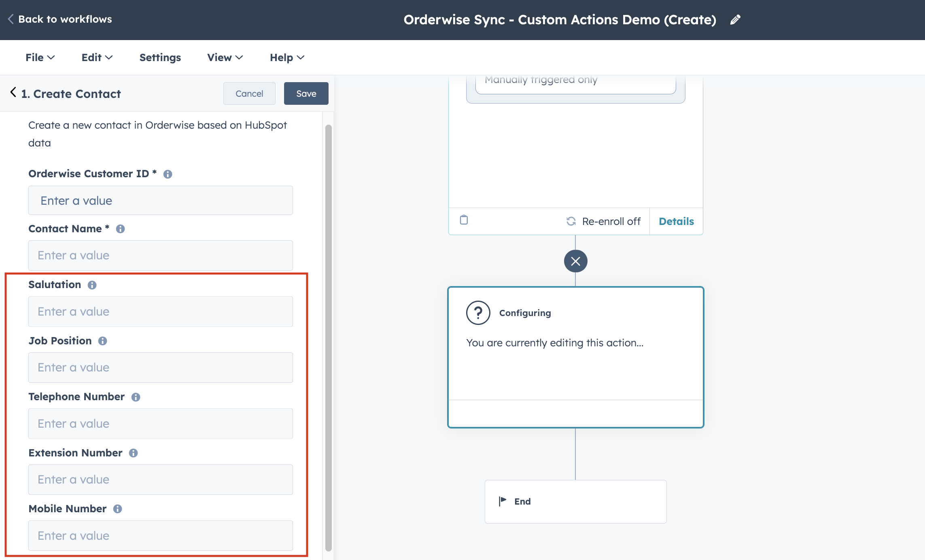Show info tooltip for Orderwise Customer ID
The image size is (925, 560).
tap(168, 174)
